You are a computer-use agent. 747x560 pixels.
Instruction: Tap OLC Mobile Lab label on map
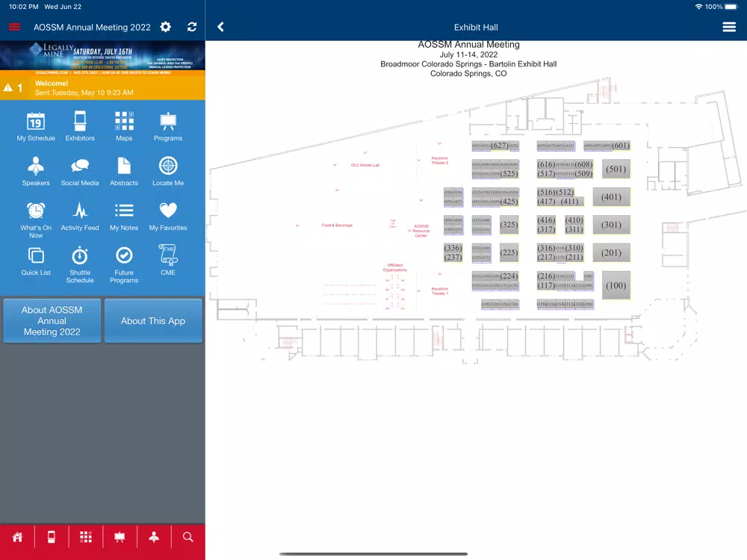[365, 165]
